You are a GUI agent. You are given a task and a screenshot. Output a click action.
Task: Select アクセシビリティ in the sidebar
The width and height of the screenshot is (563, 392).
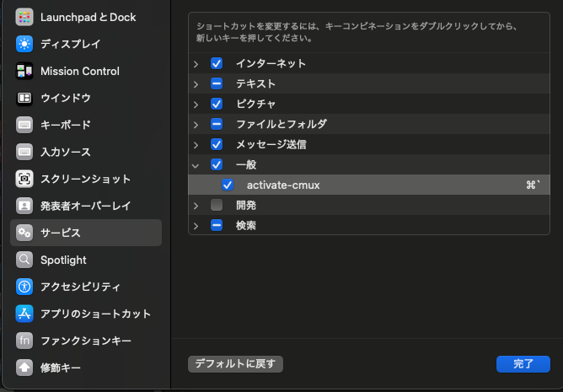[x=86, y=287]
